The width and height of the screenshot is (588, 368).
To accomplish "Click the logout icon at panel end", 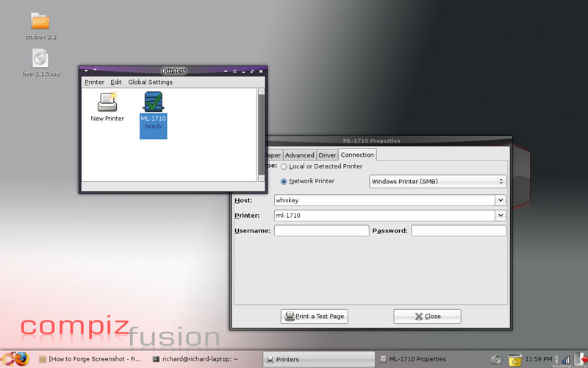I will [581, 359].
